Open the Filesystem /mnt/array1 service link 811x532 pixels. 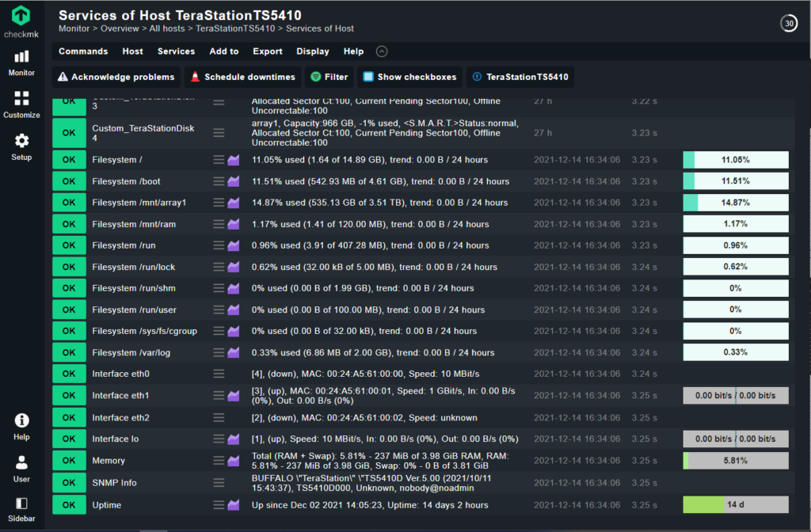point(139,203)
